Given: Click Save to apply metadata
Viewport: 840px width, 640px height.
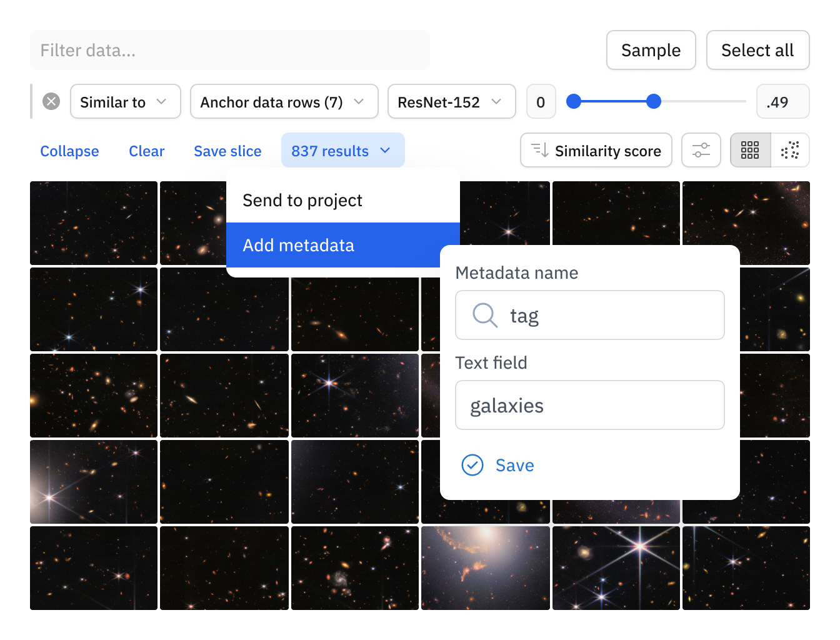Looking at the screenshot, I should (x=515, y=465).
